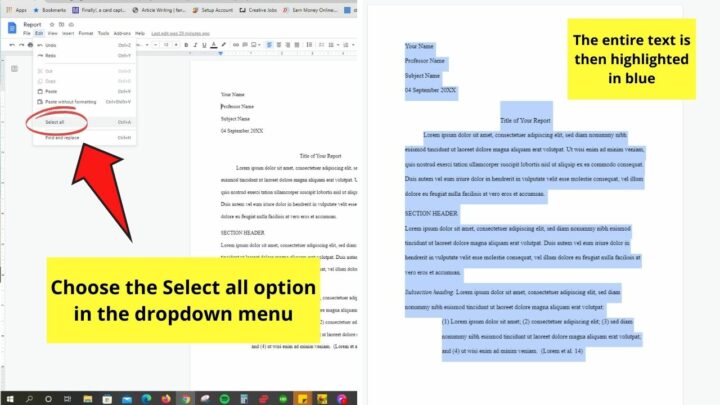The height and width of the screenshot is (405, 720).
Task: Open Firefox from taskbar
Action: [166, 399]
